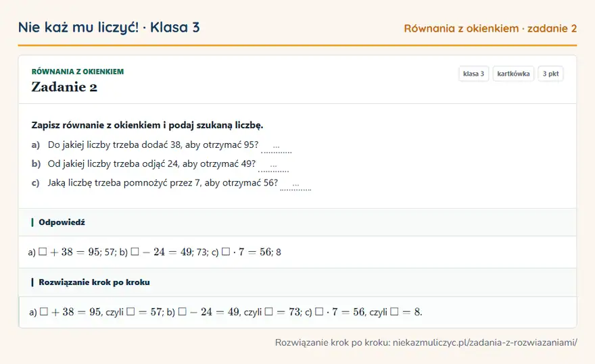Open the 'Nie każ mu liczyć! · Klasa 3' header title
Screen dimensions: 595x364
[109, 27]
